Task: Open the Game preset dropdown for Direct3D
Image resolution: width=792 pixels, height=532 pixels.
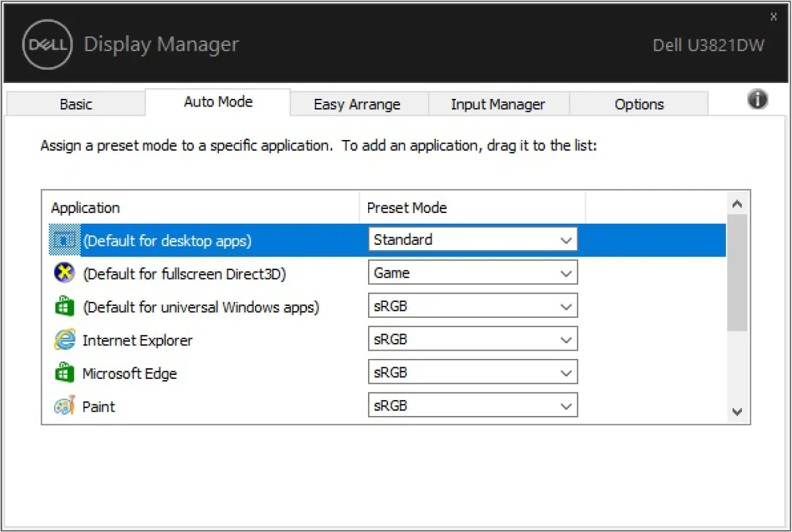Action: pos(566,272)
